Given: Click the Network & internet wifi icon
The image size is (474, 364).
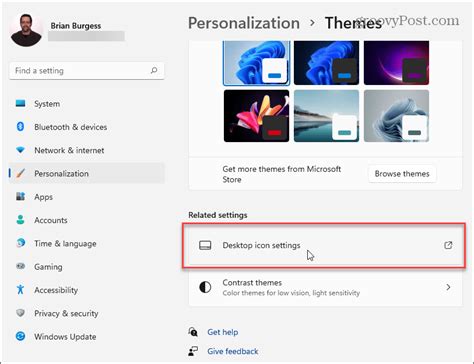Looking at the screenshot, I should pyautogui.click(x=20, y=150).
